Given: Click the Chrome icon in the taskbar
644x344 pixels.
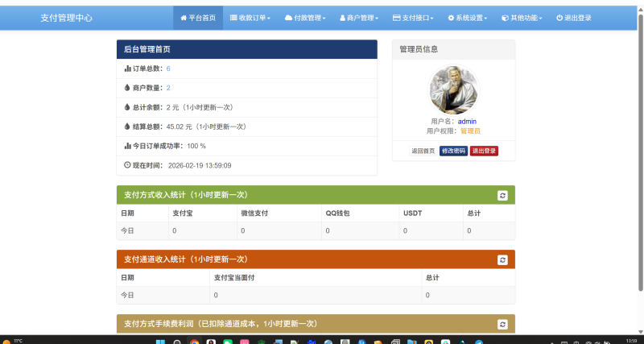Looking at the screenshot, I should click(x=194, y=342).
